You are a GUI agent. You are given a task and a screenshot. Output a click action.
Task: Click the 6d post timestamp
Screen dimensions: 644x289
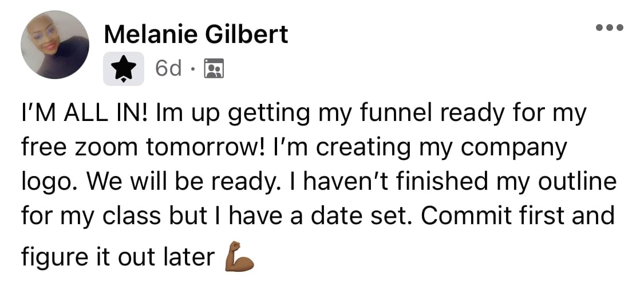click(168, 69)
